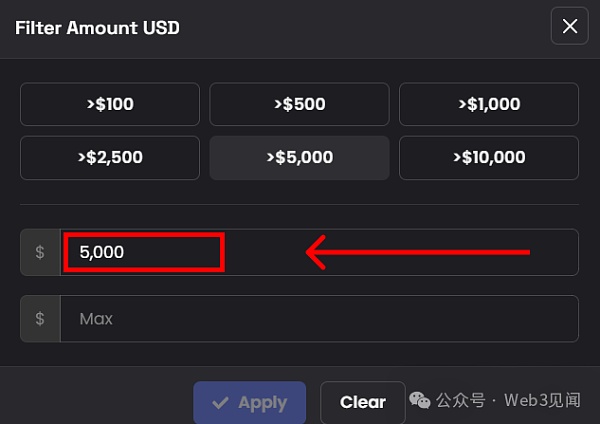
Task: Choose the >$500 amount preset
Action: (x=299, y=104)
